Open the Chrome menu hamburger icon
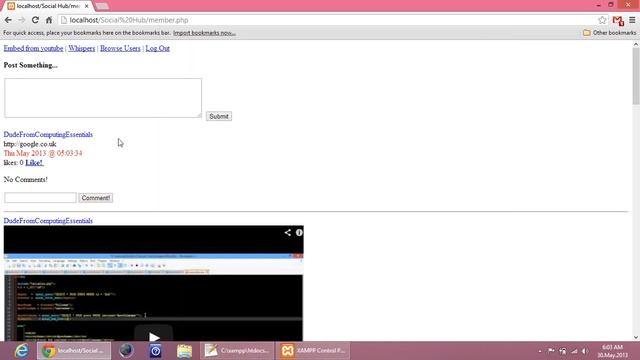 point(632,20)
